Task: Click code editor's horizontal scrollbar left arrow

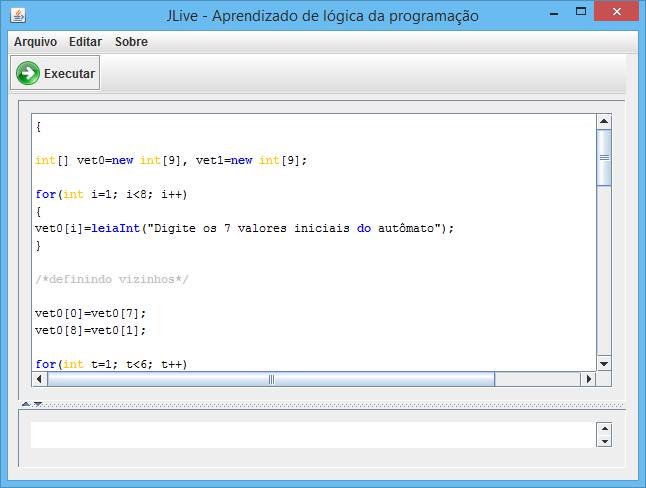Action: coord(40,380)
